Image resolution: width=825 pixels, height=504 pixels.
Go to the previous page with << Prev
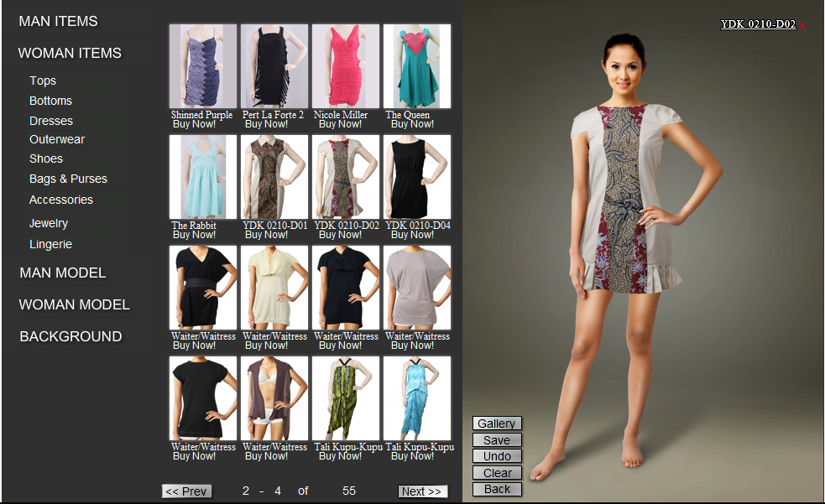tap(186, 491)
